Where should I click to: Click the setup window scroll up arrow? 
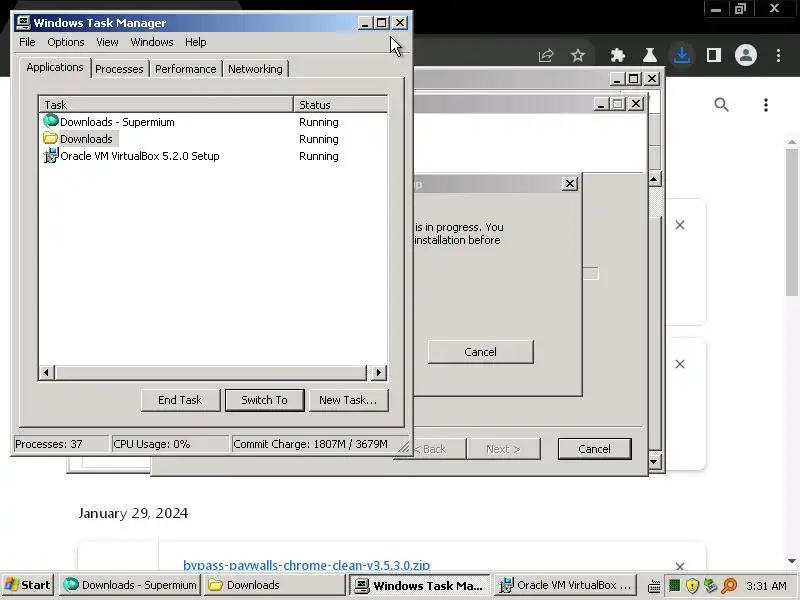pos(655,180)
